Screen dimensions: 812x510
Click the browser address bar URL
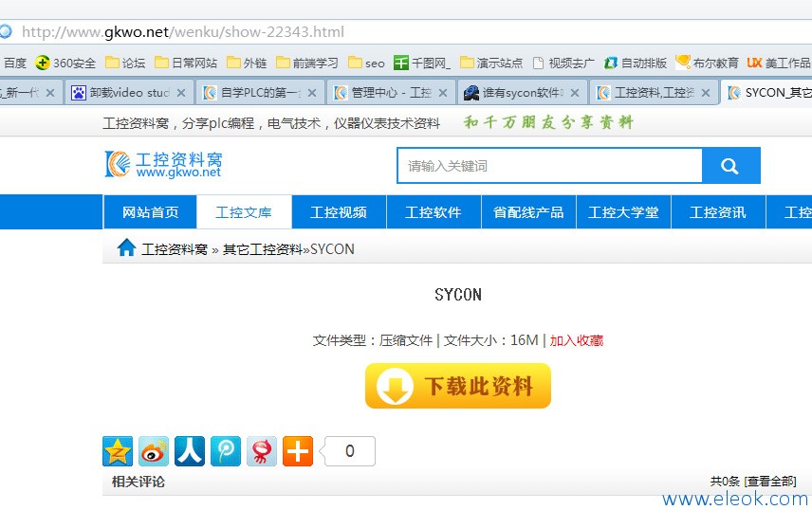pyautogui.click(x=183, y=32)
